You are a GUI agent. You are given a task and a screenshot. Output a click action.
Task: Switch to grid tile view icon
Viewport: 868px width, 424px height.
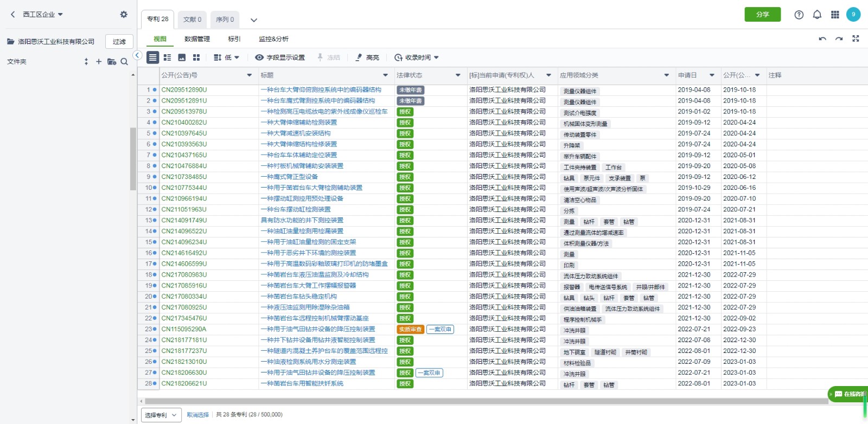pos(196,57)
